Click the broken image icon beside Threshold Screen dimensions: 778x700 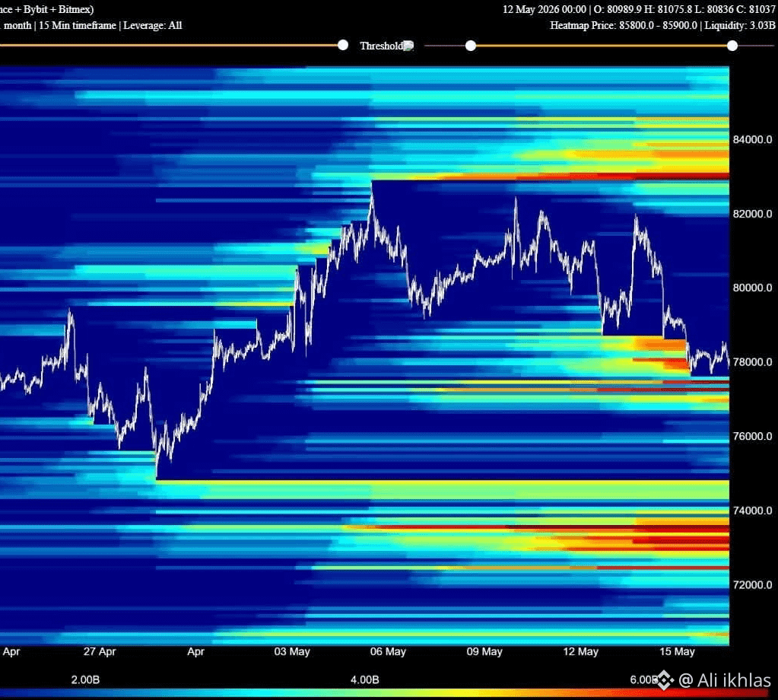pos(408,46)
